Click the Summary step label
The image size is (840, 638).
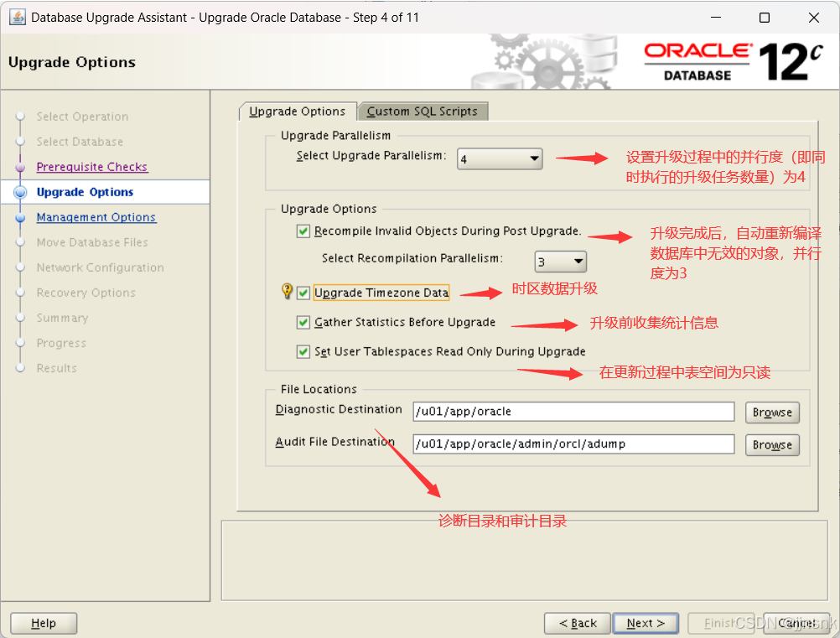point(62,318)
